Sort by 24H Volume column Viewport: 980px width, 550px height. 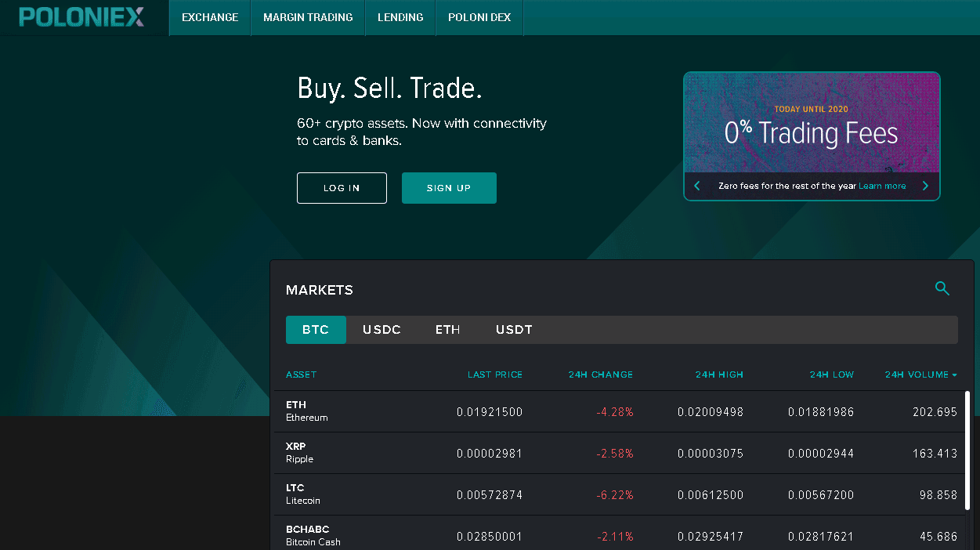(921, 375)
